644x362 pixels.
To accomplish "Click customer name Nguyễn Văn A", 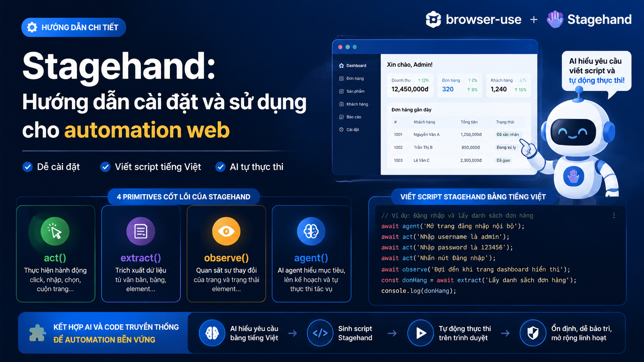I will [426, 135].
